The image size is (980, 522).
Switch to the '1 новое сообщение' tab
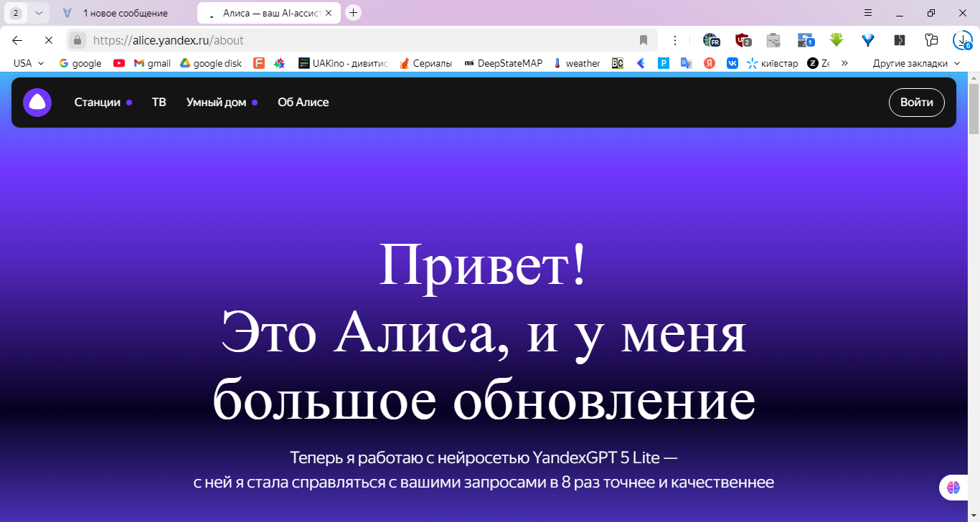126,13
